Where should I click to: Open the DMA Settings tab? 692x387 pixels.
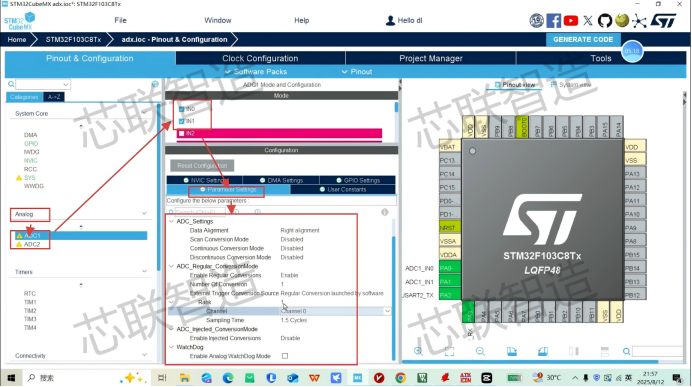click(281, 180)
